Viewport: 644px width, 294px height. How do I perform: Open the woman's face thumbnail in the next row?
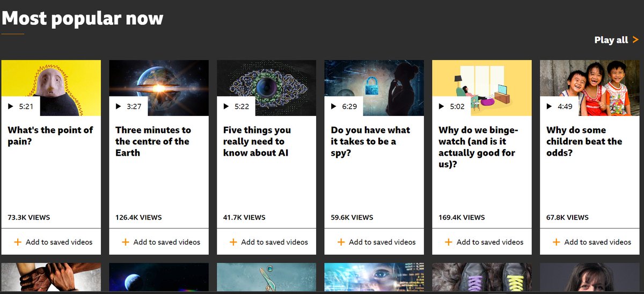590,277
